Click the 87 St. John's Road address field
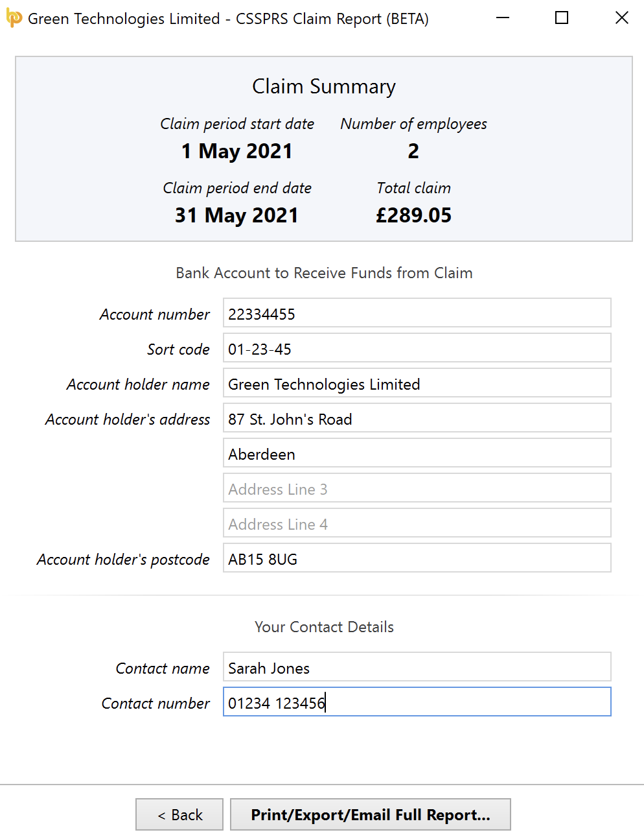The height and width of the screenshot is (839, 644). click(417, 418)
